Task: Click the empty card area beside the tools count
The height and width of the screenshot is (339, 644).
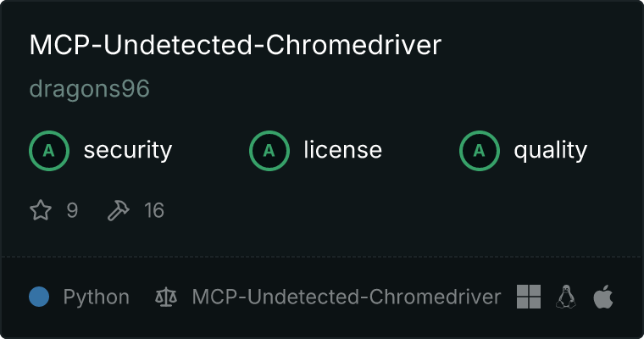Action: (390, 210)
